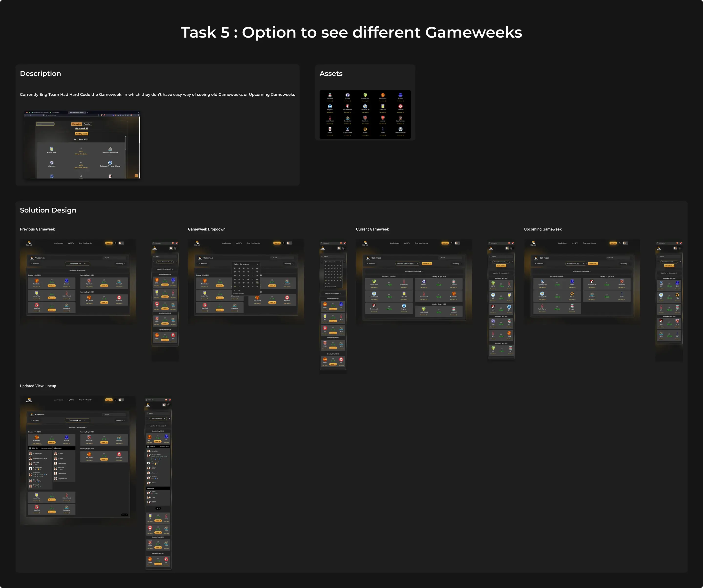Click Crystal Palace crest in Assets grid
Screen dimensions: 703x588
[348, 129]
